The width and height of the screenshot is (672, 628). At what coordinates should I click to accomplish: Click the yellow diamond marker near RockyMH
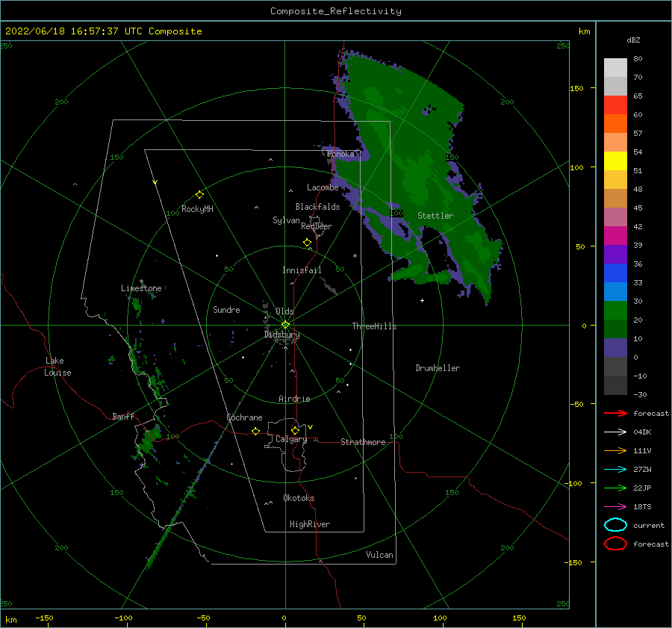pos(199,195)
